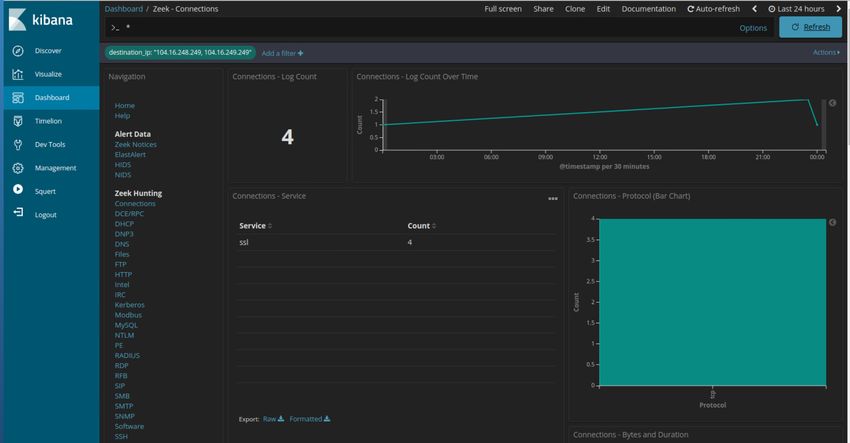Open Help navigation link
The height and width of the screenshot is (443, 850).
tap(123, 115)
